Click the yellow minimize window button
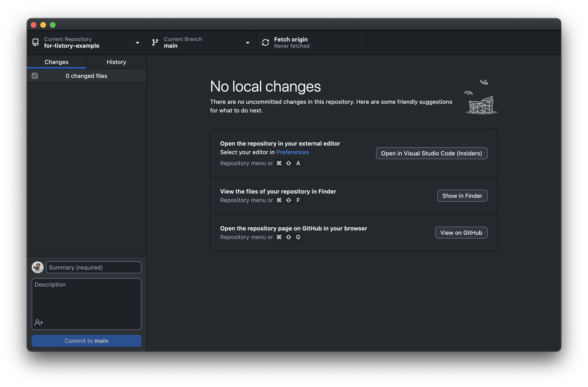Screen dimensions: 588x387 click(x=43, y=25)
